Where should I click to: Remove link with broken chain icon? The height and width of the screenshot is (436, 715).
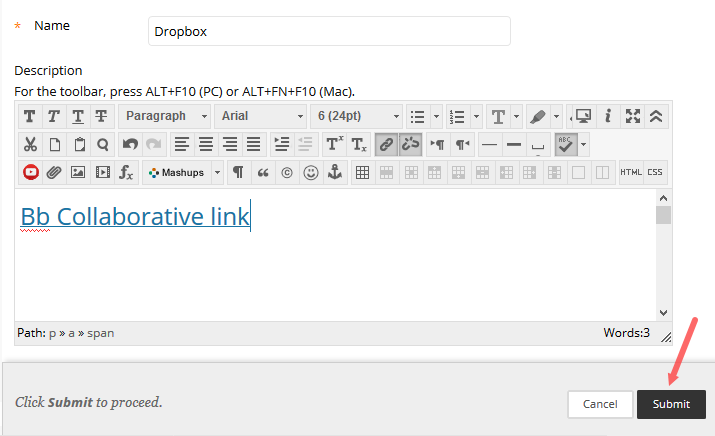point(410,145)
